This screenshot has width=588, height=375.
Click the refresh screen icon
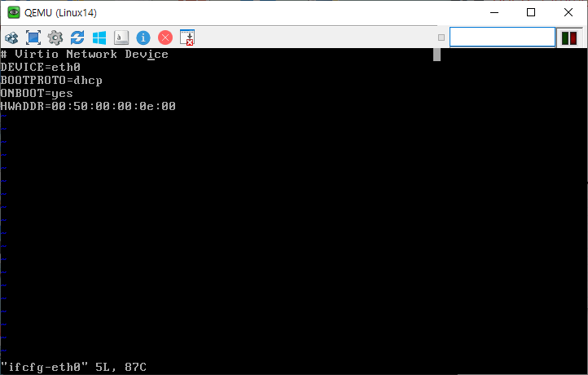tap(77, 37)
